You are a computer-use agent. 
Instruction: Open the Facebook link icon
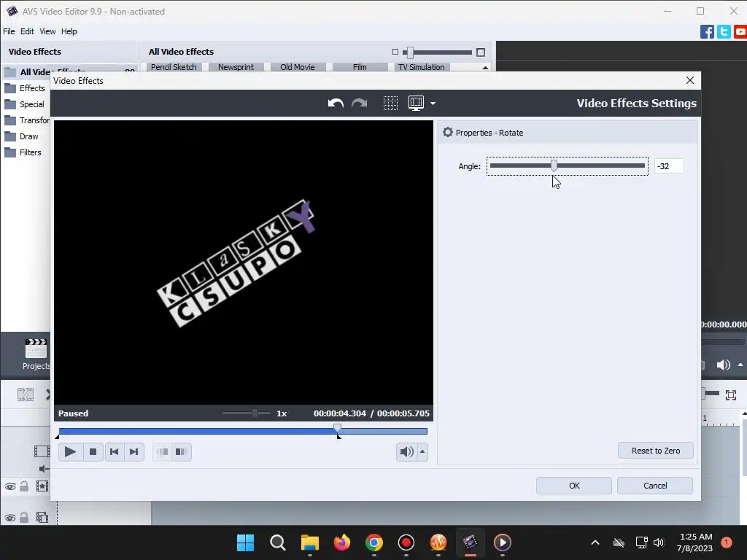tap(707, 32)
